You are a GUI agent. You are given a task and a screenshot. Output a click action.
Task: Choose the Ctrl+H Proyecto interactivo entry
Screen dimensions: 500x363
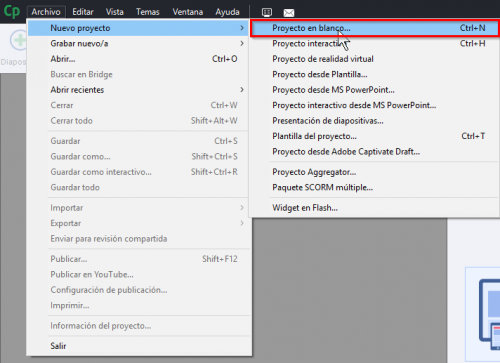[374, 43]
